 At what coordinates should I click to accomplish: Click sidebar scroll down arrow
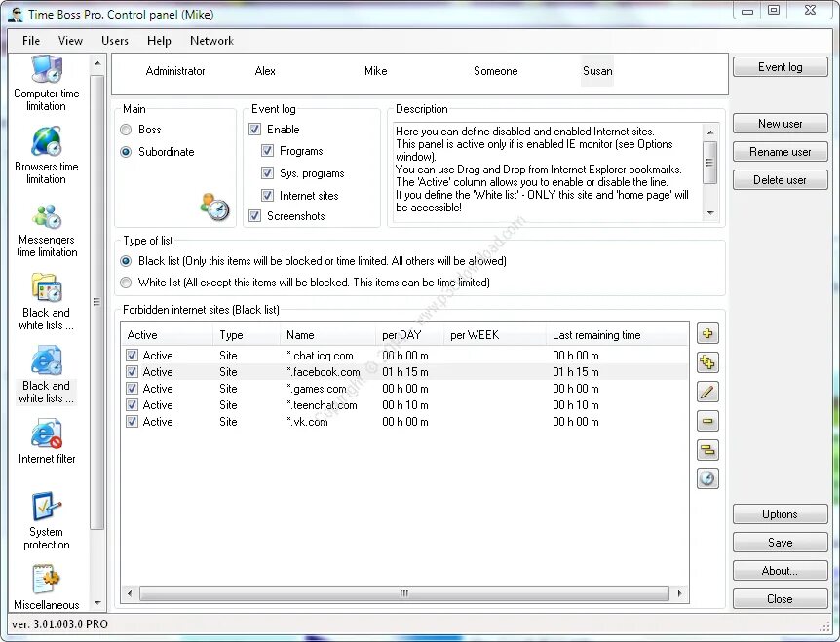tap(97, 603)
